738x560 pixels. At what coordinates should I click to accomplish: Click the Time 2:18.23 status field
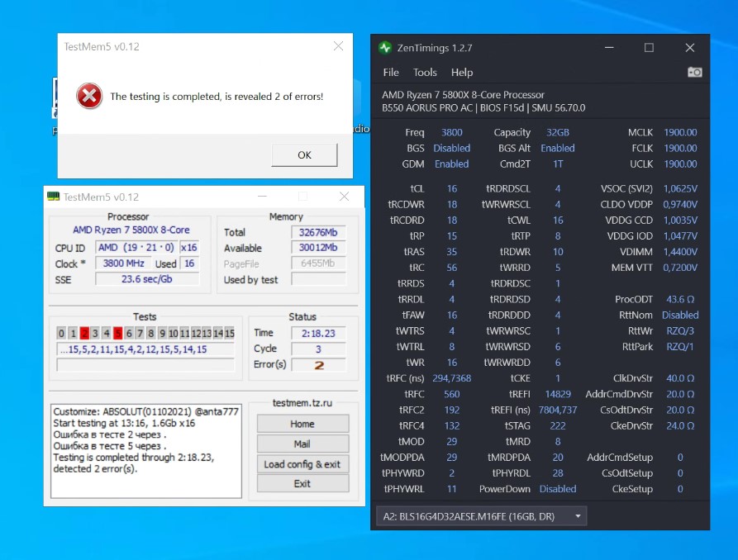tap(318, 333)
